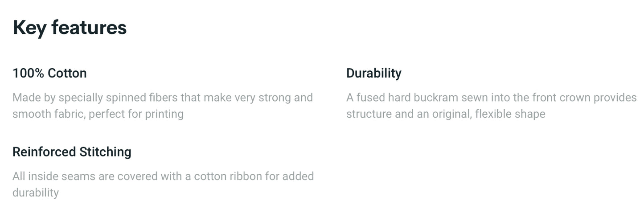Click the "Durability" feature title
This screenshot has height=217, width=644.
tap(373, 73)
